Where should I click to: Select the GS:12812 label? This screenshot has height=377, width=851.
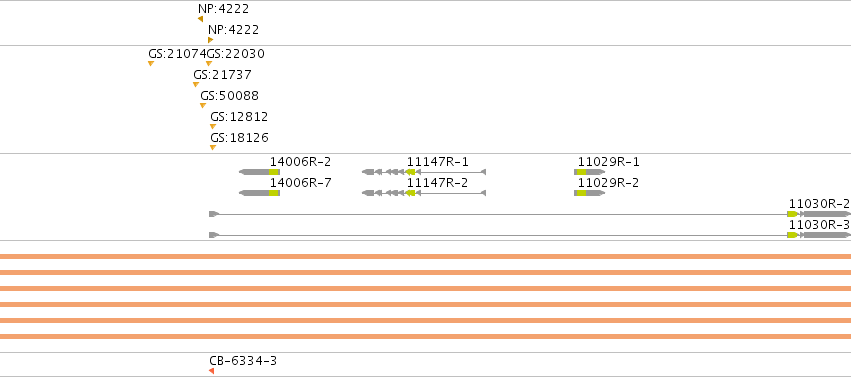tap(239, 117)
